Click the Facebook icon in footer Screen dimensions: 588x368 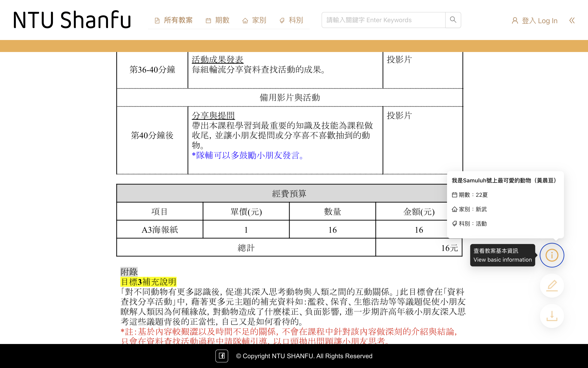point(221,356)
